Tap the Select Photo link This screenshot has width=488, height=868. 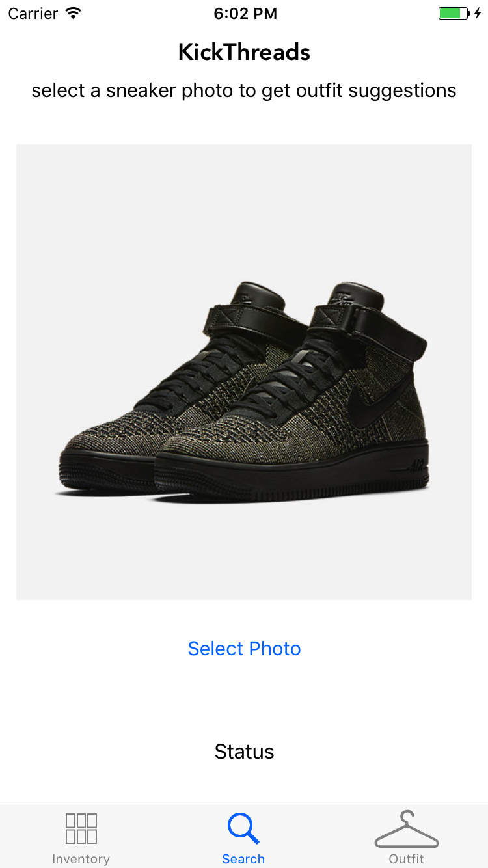[x=244, y=649]
